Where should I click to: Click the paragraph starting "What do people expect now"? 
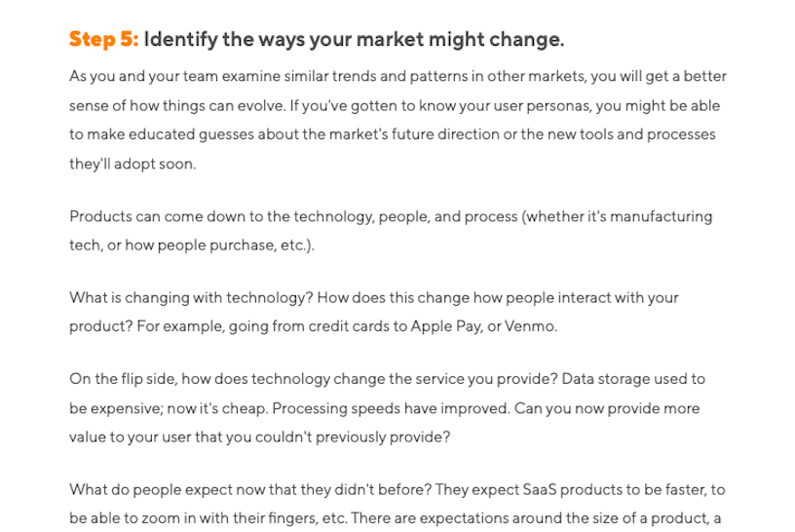click(397, 504)
